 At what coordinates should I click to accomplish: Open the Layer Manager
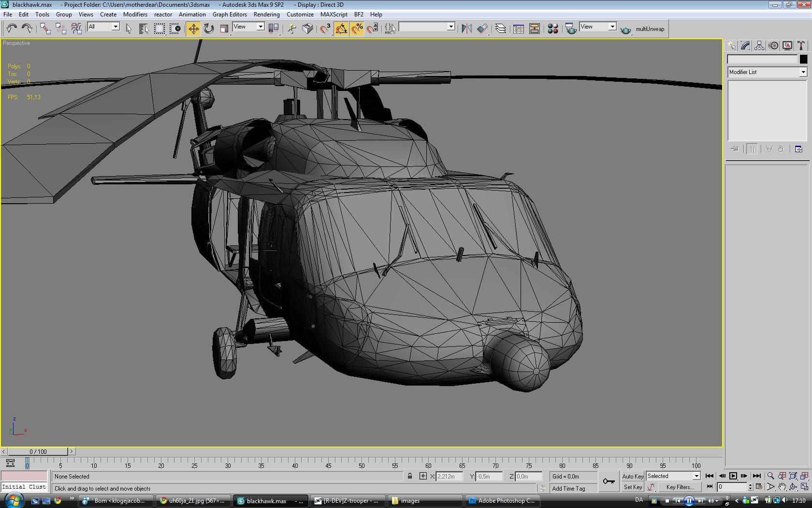click(x=501, y=29)
